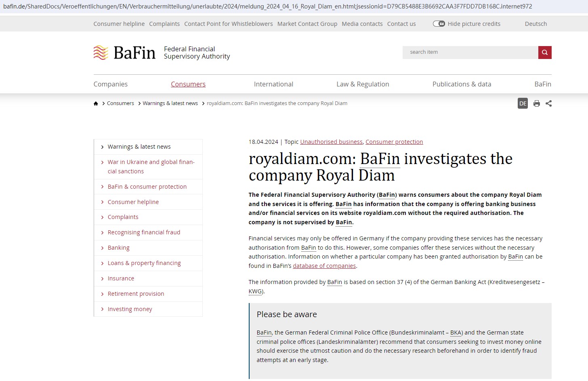
Task: Switch language via Deutsch link
Action: coord(536,24)
